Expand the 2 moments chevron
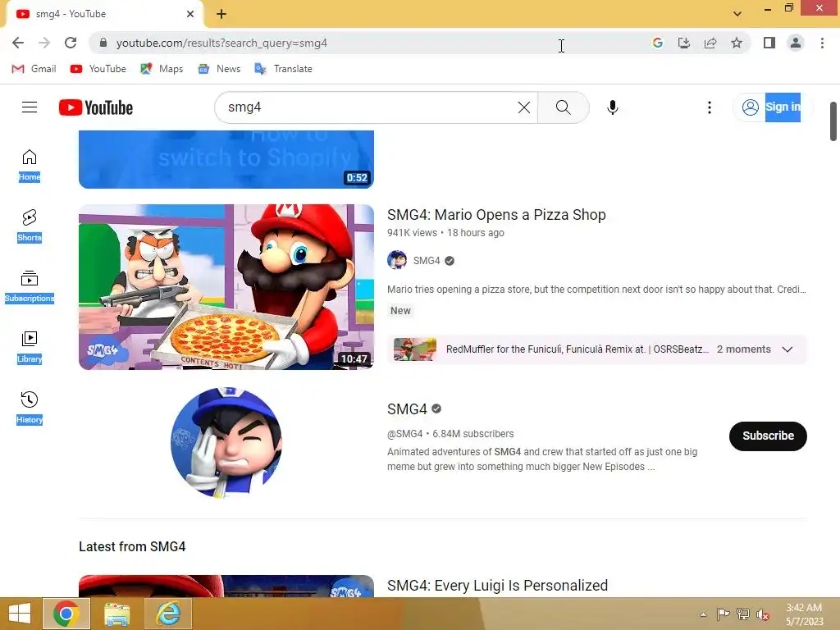The height and width of the screenshot is (630, 840). [787, 349]
